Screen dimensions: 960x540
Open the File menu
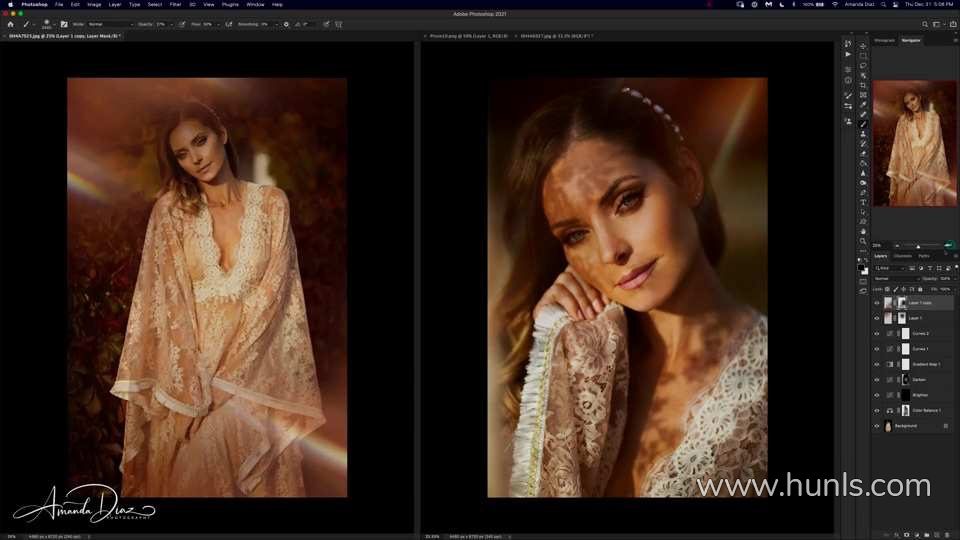click(x=59, y=4)
